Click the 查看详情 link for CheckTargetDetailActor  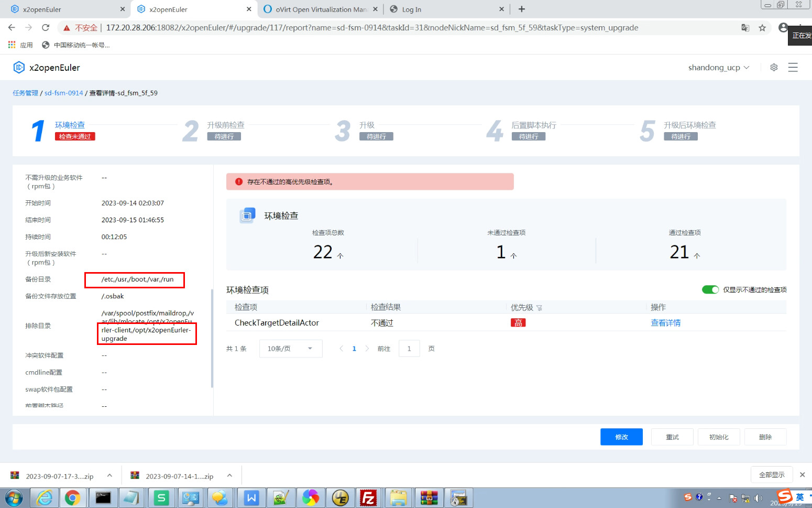(x=665, y=323)
